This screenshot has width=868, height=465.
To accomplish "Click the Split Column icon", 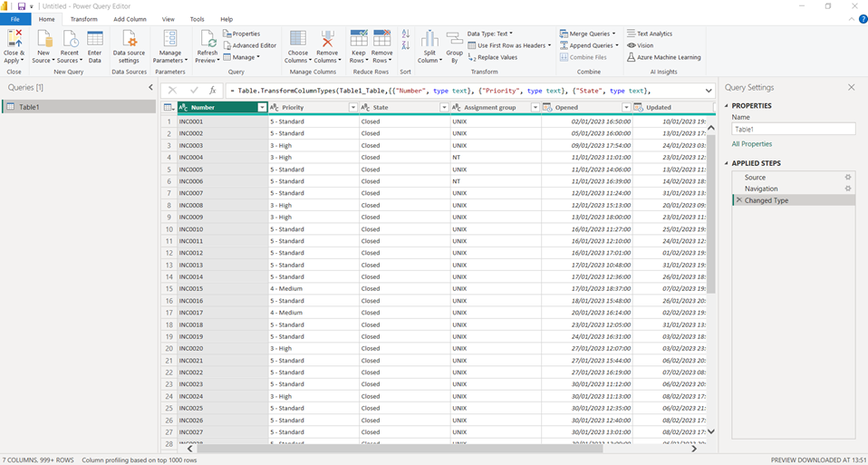I will click(429, 39).
